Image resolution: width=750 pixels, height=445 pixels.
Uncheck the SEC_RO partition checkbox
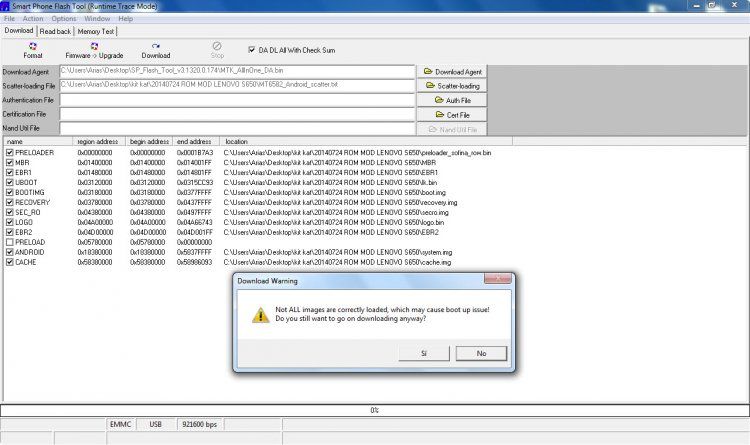click(x=10, y=212)
